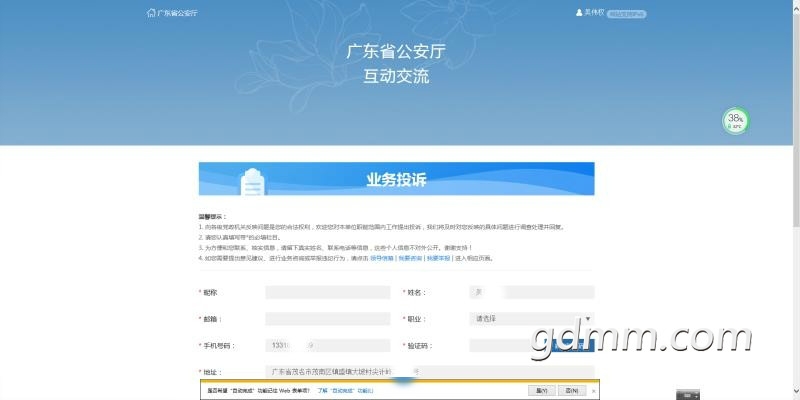Screen dimensions: 800x400
Task: Focus the 姓名 input field
Action: click(x=532, y=292)
